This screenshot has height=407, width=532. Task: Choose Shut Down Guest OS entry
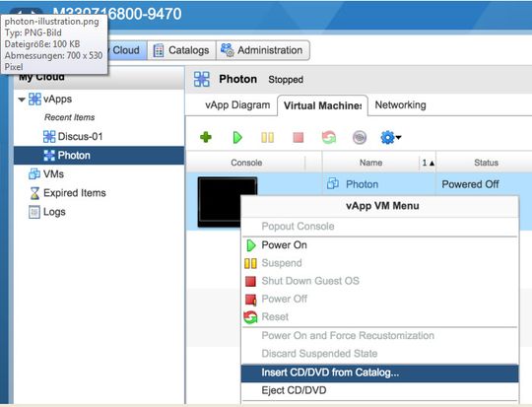pyautogui.click(x=380, y=281)
